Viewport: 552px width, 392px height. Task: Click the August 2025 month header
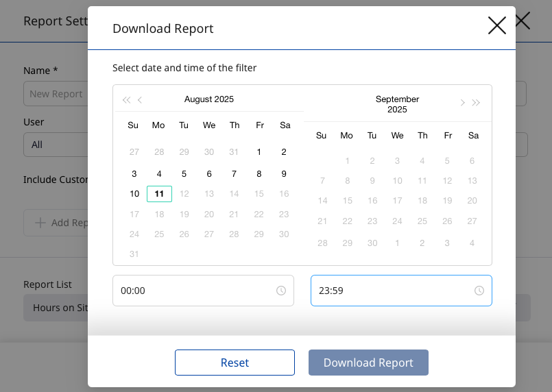tap(209, 99)
